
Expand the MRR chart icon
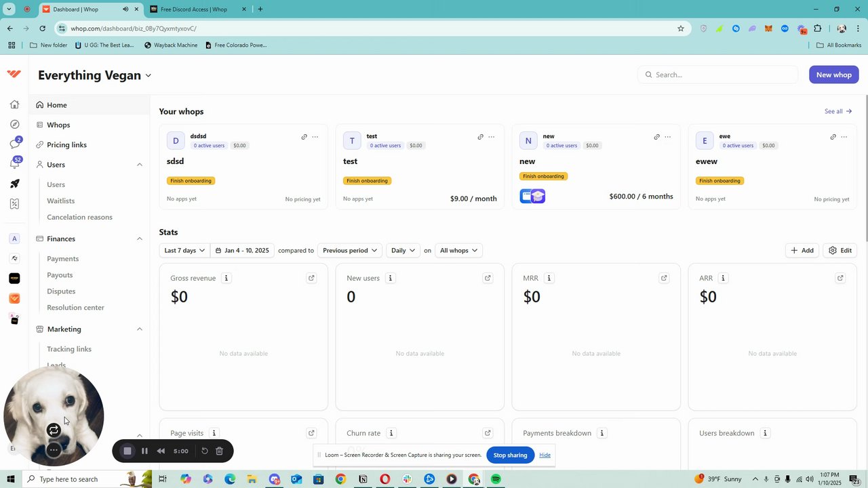click(664, 278)
